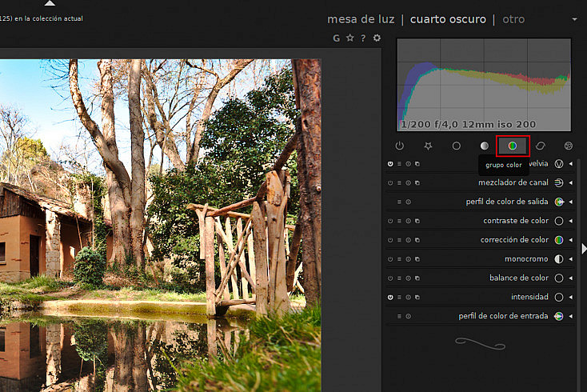Click the corrección de color rainbow icon

click(559, 240)
